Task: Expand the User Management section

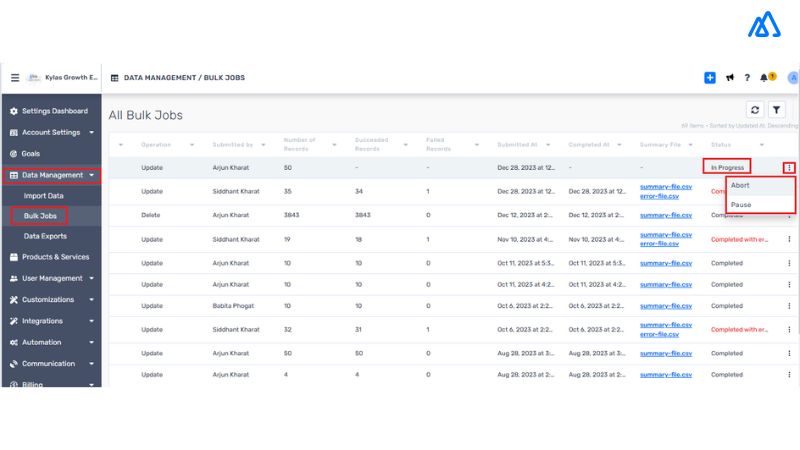Action: coord(91,278)
